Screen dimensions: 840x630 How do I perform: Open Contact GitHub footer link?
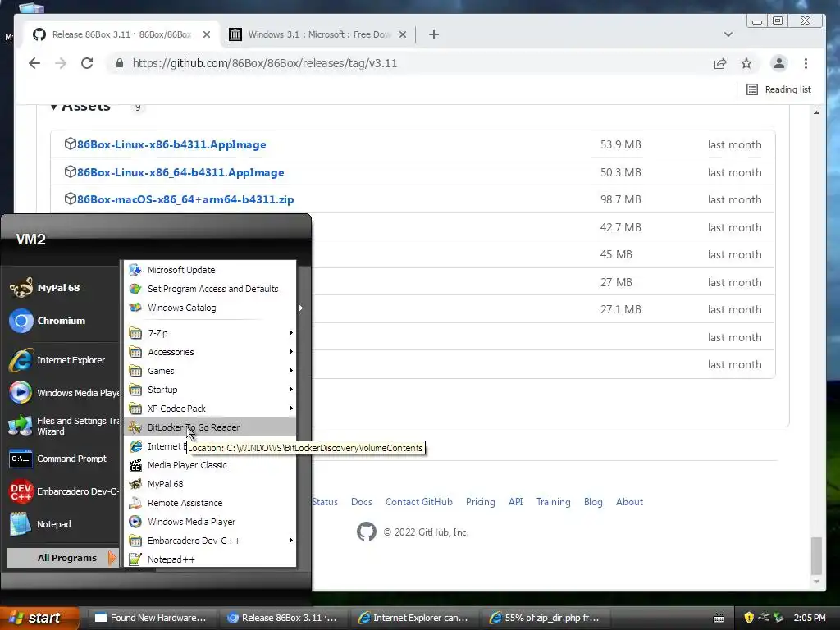(419, 502)
